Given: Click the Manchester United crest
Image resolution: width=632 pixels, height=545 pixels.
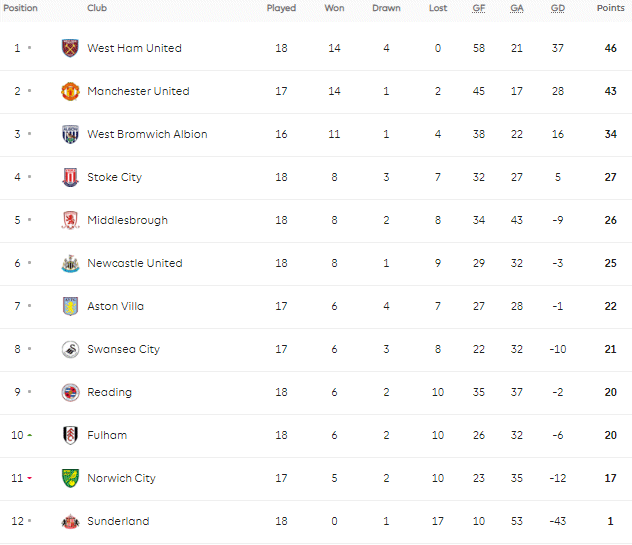Looking at the screenshot, I should (x=70, y=91).
